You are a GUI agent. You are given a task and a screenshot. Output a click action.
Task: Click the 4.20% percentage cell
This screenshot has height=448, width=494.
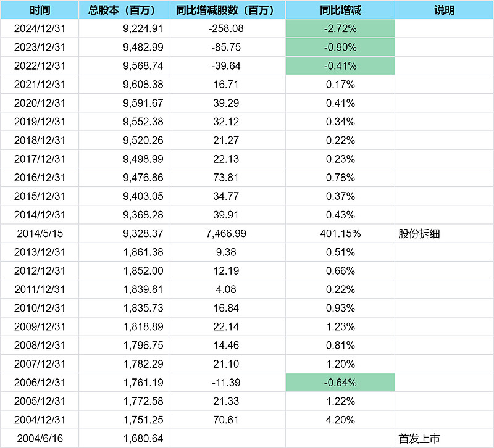340,420
